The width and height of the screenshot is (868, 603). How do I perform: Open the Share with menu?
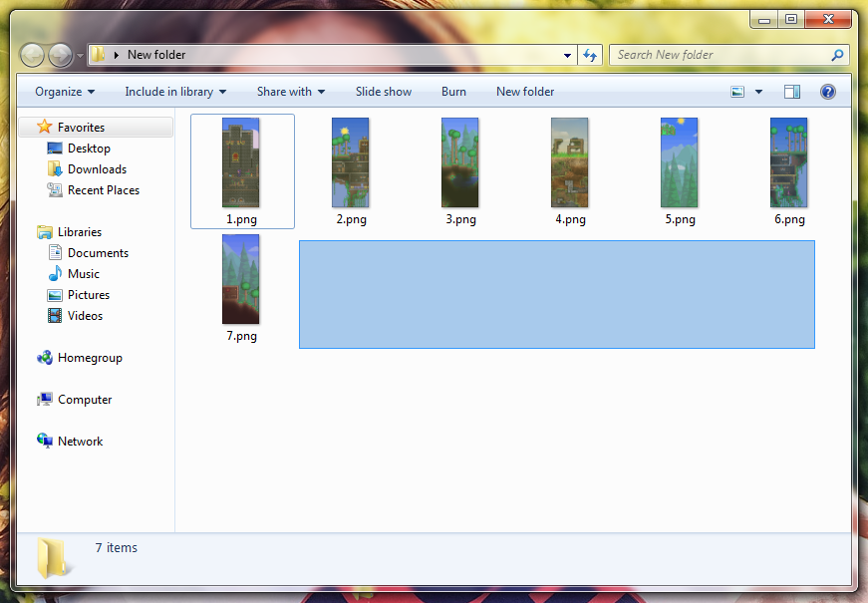pyautogui.click(x=291, y=92)
